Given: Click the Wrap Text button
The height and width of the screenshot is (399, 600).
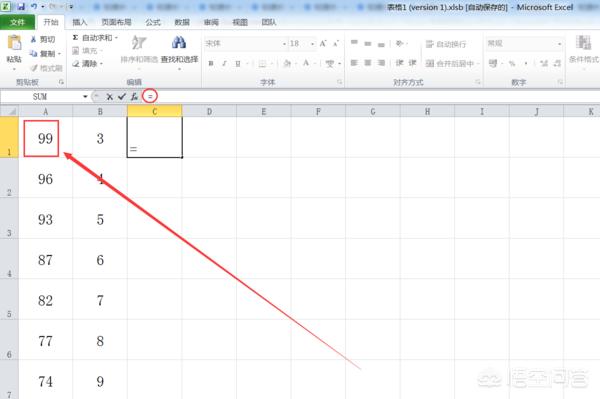Looking at the screenshot, I should click(x=446, y=44).
